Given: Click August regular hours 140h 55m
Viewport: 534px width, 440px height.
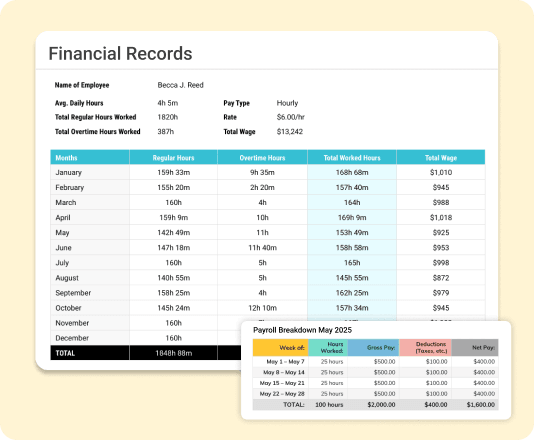Looking at the screenshot, I should pyautogui.click(x=173, y=278).
